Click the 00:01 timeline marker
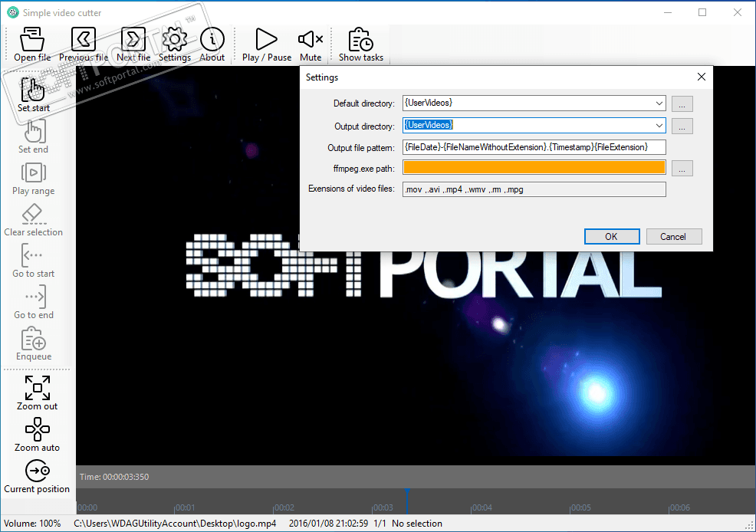Image resolution: width=756 pixels, height=532 pixels. pyautogui.click(x=185, y=507)
